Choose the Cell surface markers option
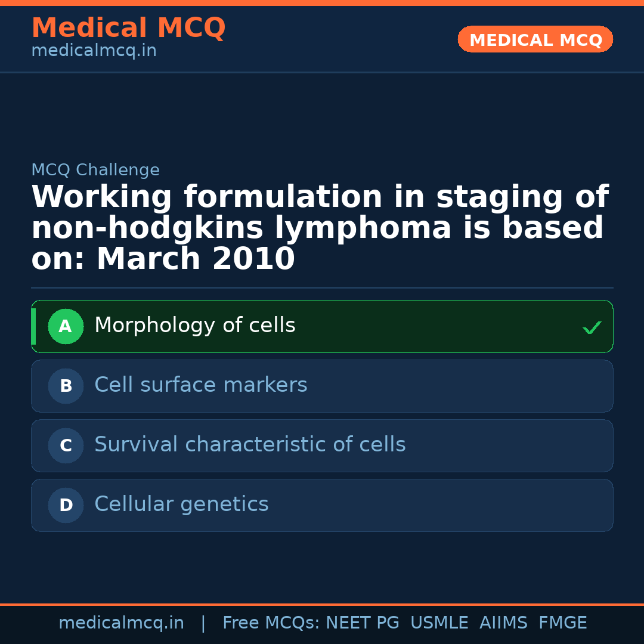Viewport: 644px width, 644px height. 201,385
